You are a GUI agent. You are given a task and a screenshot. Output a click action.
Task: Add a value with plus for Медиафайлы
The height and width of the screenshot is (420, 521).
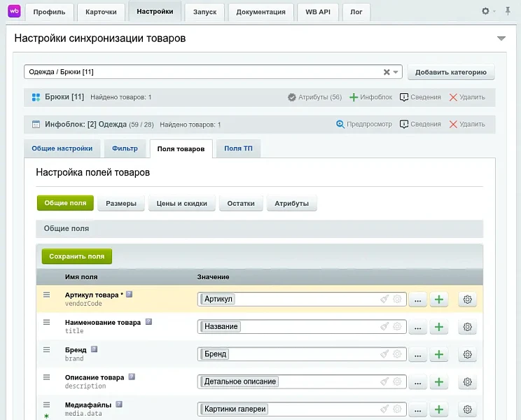pyautogui.click(x=439, y=409)
